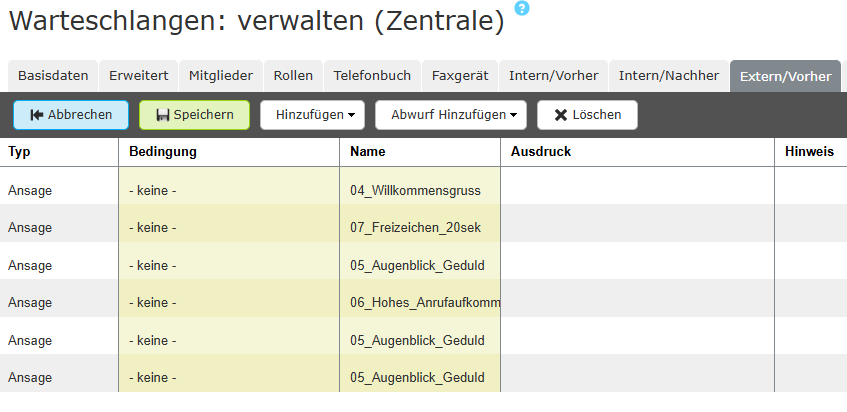Click the Speichern button with the floppy icon
This screenshot has width=847, height=412.
tap(194, 115)
